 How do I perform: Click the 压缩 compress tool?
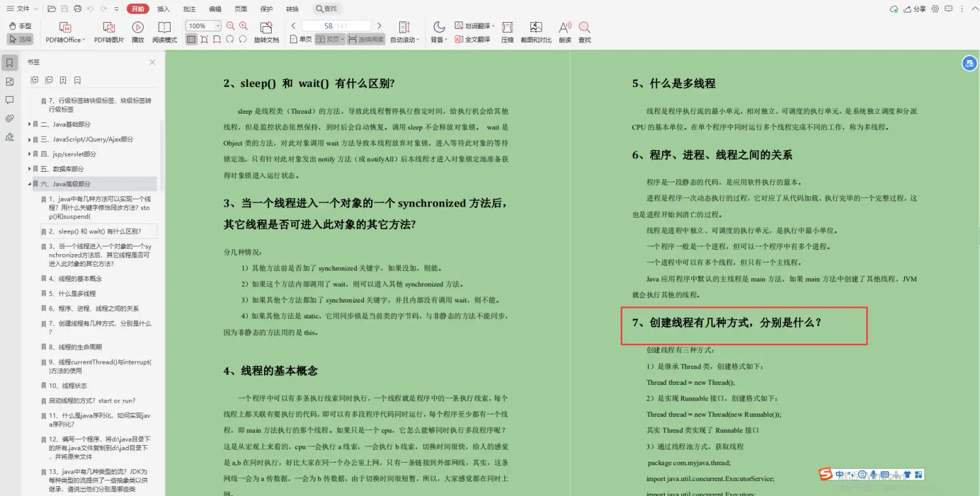[x=507, y=32]
